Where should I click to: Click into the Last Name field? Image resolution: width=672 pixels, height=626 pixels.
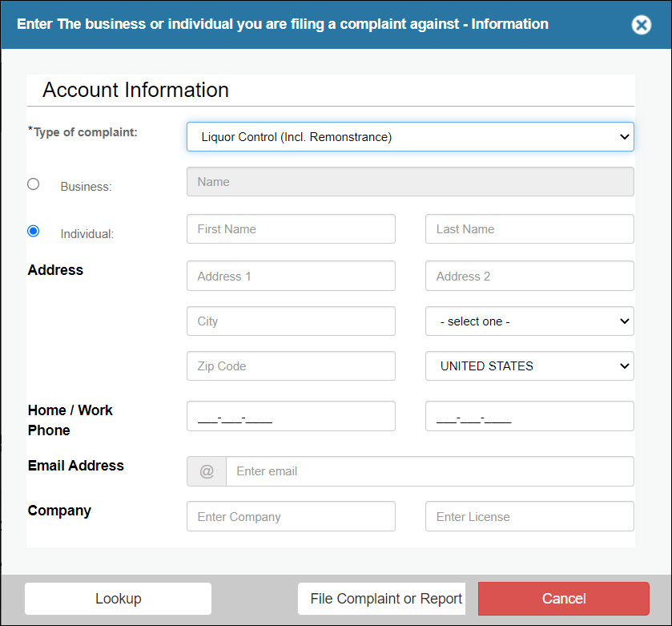(x=529, y=229)
